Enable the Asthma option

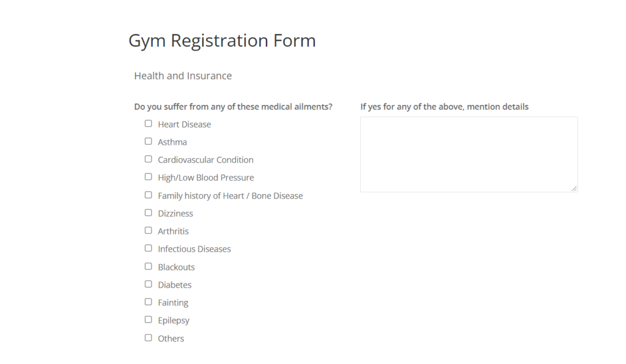point(148,140)
